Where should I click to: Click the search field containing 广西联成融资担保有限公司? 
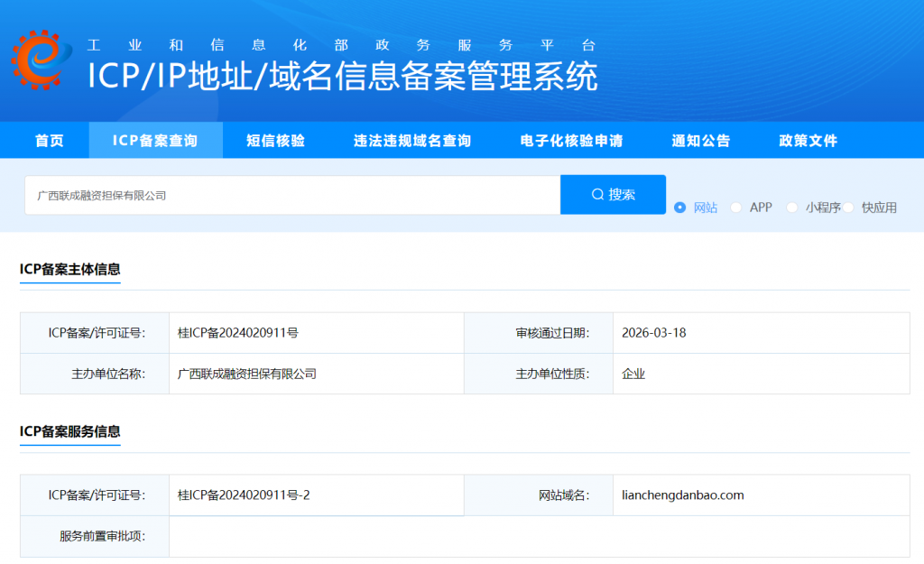pyautogui.click(x=292, y=195)
